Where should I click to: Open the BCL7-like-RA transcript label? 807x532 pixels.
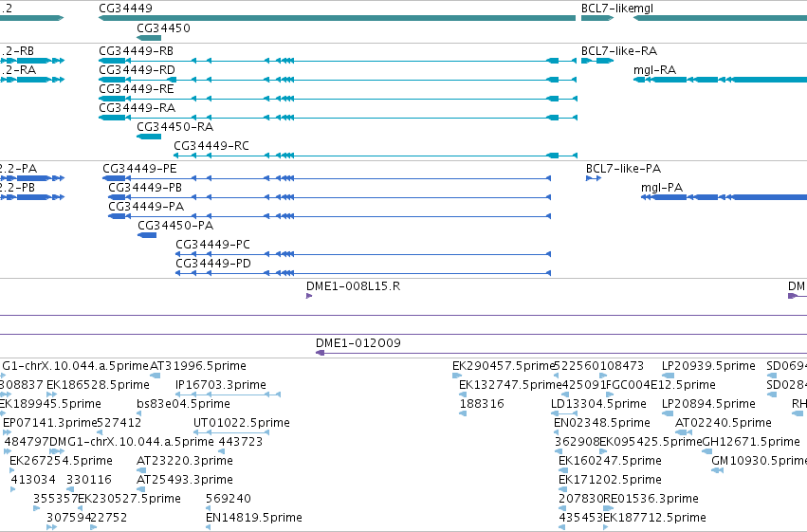coord(619,51)
